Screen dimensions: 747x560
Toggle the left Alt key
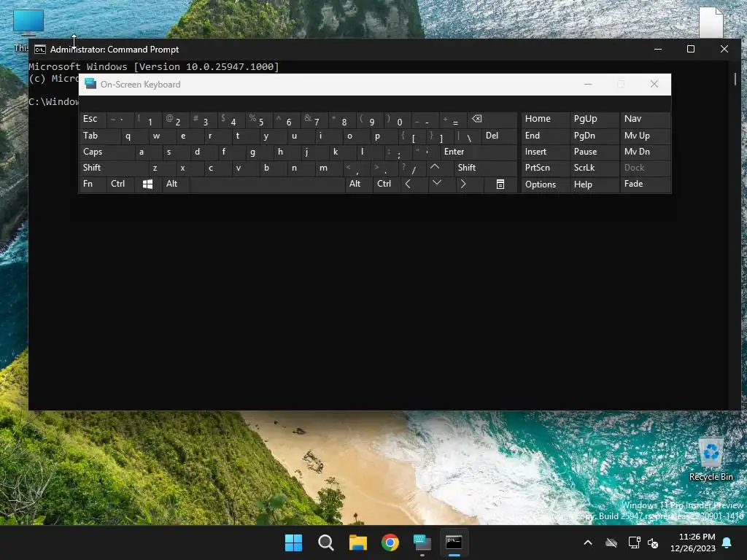click(176, 184)
